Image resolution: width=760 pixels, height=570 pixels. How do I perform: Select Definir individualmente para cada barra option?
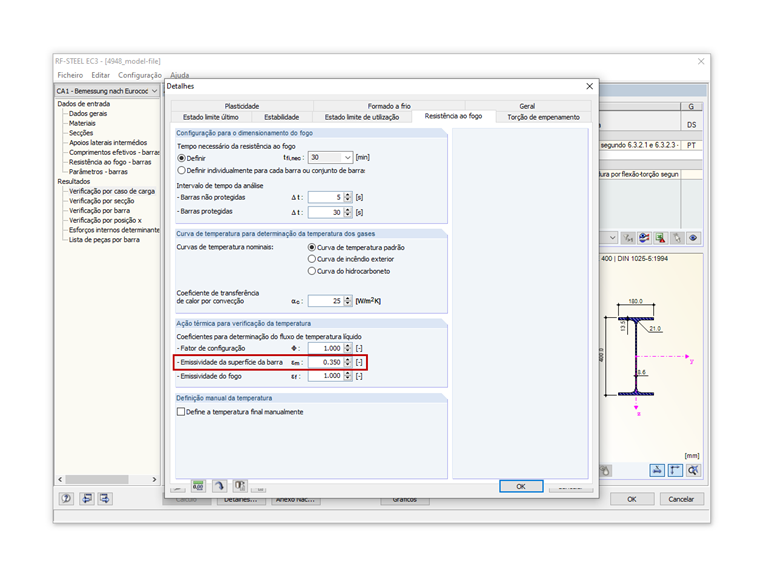[181, 171]
